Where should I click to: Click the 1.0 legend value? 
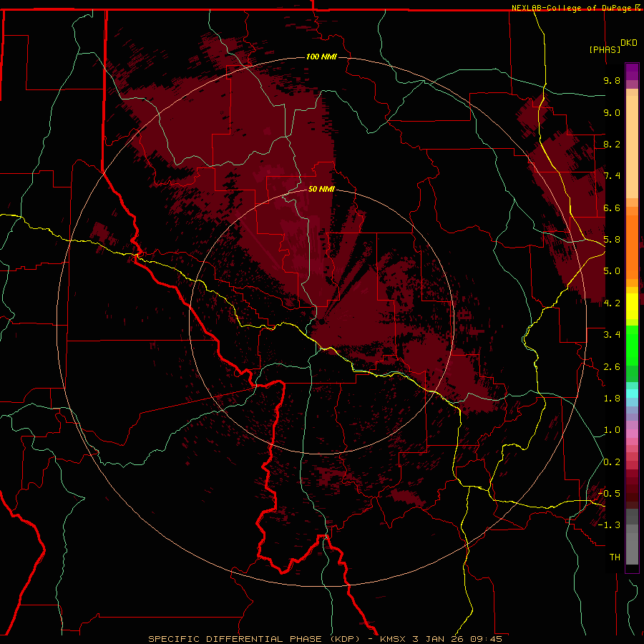(612, 430)
